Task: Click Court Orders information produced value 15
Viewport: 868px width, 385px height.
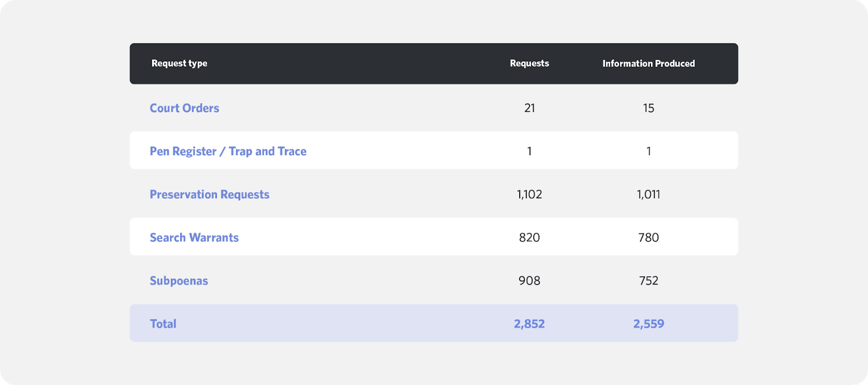Action: 648,108
